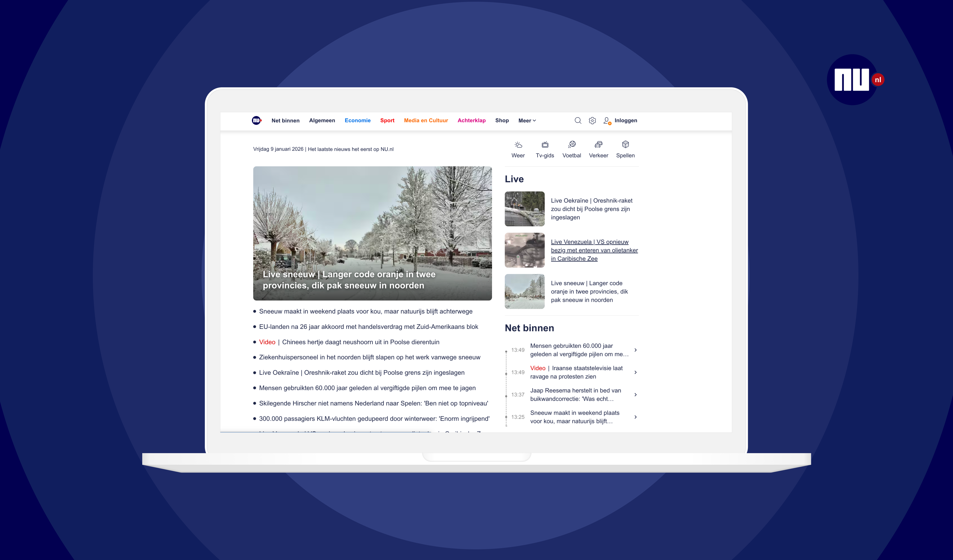Click the Inloggen login link

pyautogui.click(x=626, y=121)
